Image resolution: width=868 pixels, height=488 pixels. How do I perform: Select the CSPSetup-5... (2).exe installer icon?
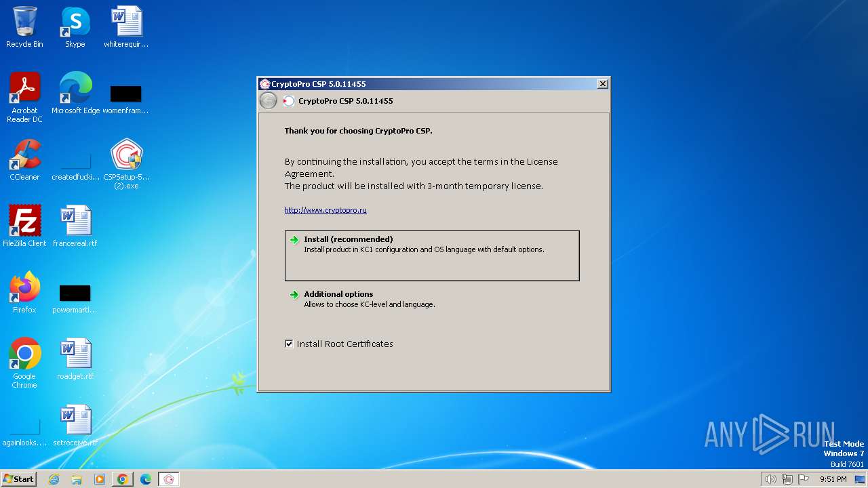coord(126,164)
